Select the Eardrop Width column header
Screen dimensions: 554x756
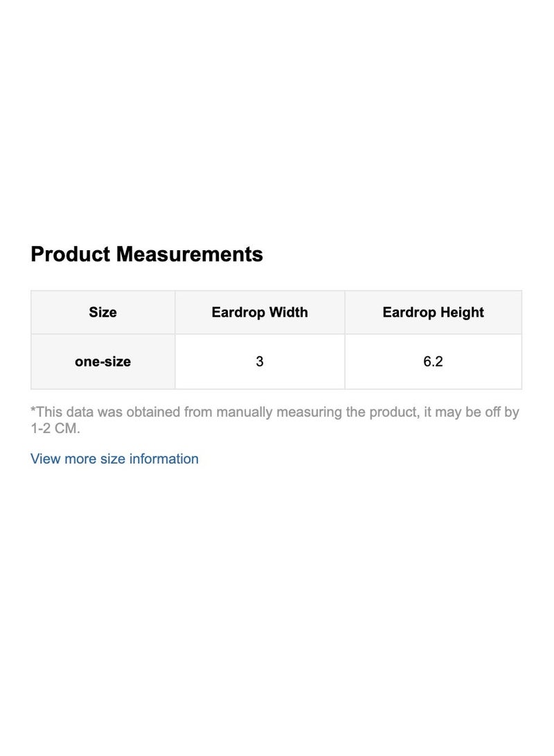[x=260, y=313]
